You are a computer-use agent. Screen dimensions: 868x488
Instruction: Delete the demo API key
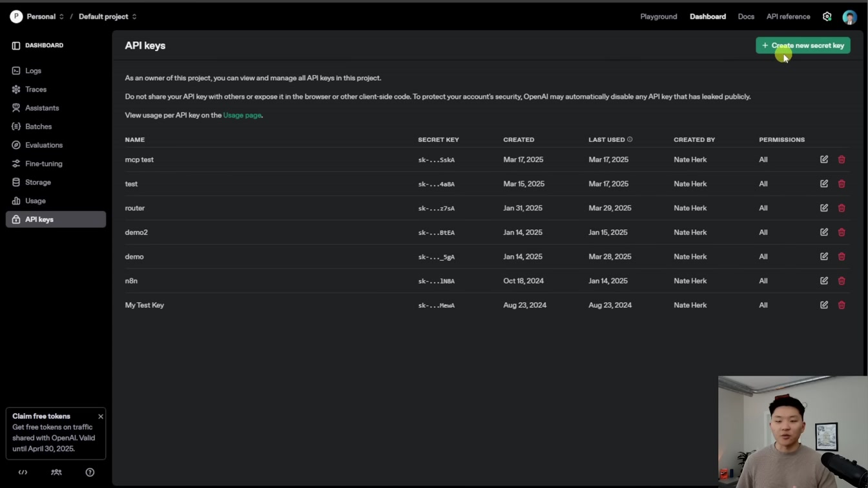(x=842, y=256)
